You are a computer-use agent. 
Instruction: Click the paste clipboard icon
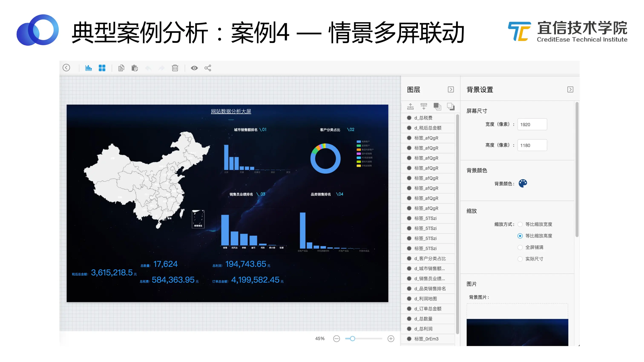pyautogui.click(x=135, y=68)
